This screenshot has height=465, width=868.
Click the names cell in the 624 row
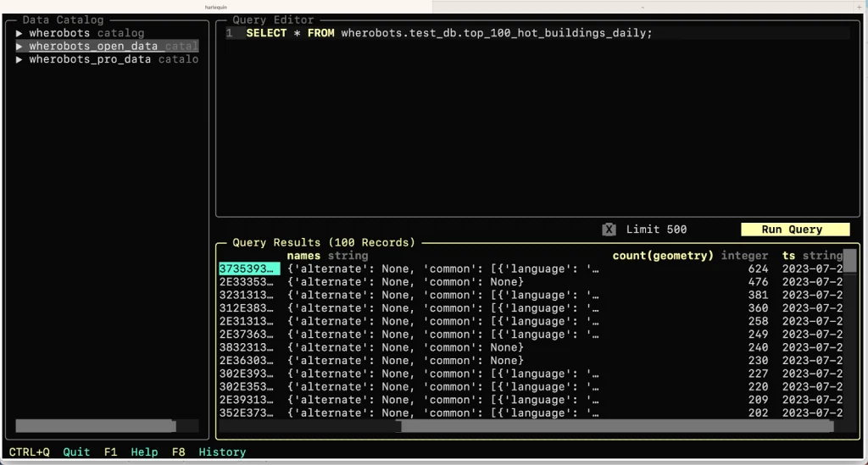[x=442, y=268]
